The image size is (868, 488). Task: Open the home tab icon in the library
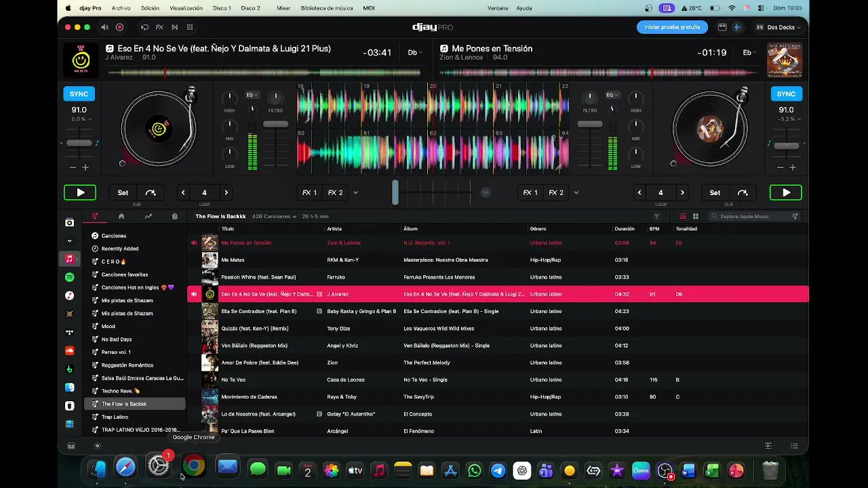pyautogui.click(x=121, y=216)
